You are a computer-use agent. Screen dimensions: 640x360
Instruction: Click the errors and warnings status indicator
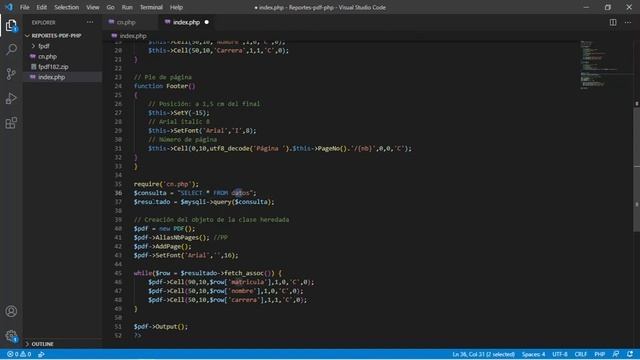[19, 354]
